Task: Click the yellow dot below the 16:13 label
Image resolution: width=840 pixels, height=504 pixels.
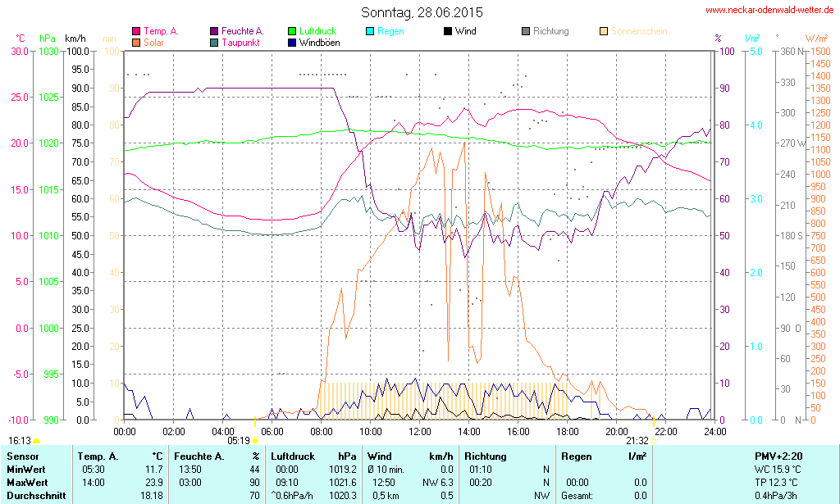Action: tap(36, 442)
